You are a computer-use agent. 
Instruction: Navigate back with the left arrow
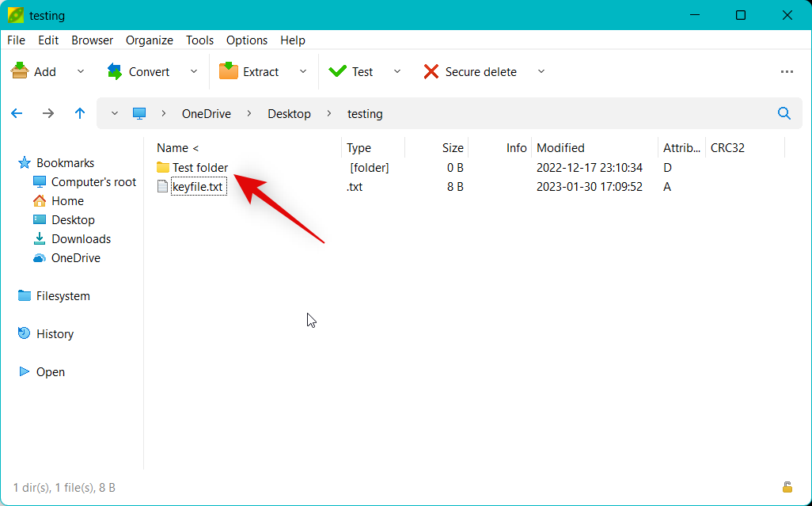17,113
